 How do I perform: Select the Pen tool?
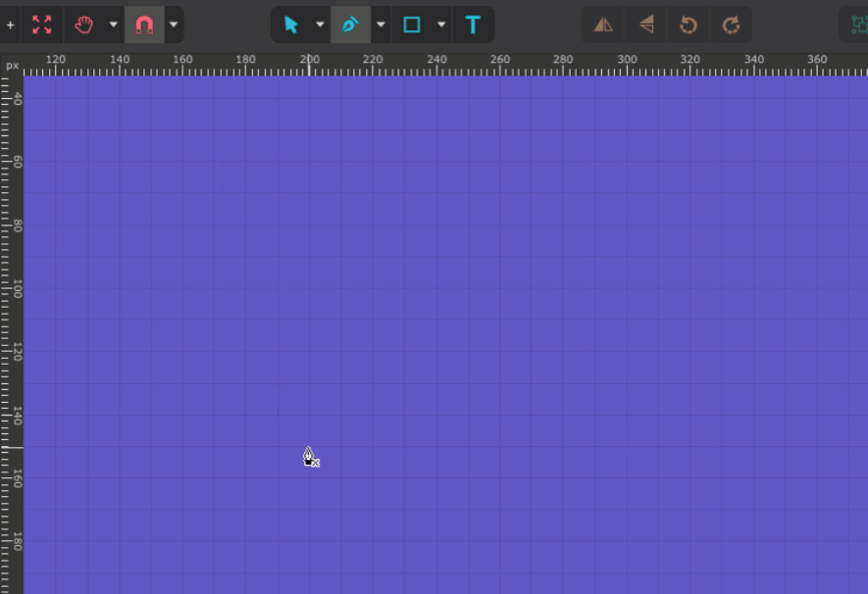point(350,25)
